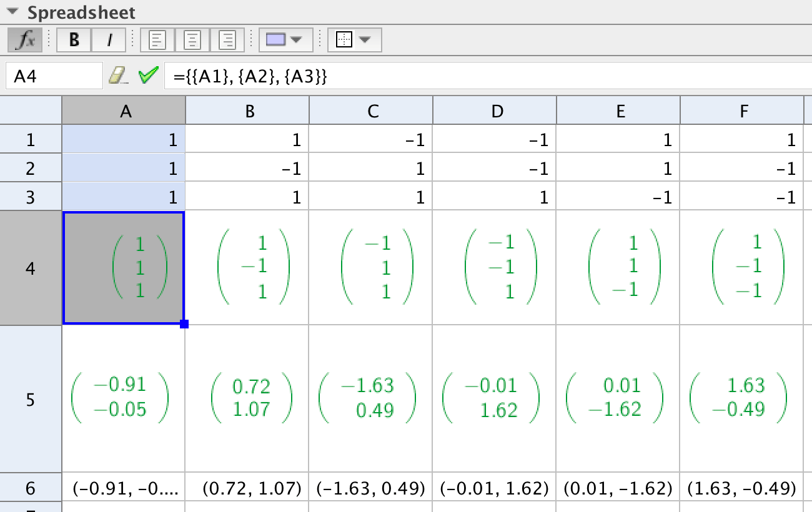This screenshot has width=812, height=512.
Task: Select cell A6 starting (-0.91, -0....
Action: [124, 487]
